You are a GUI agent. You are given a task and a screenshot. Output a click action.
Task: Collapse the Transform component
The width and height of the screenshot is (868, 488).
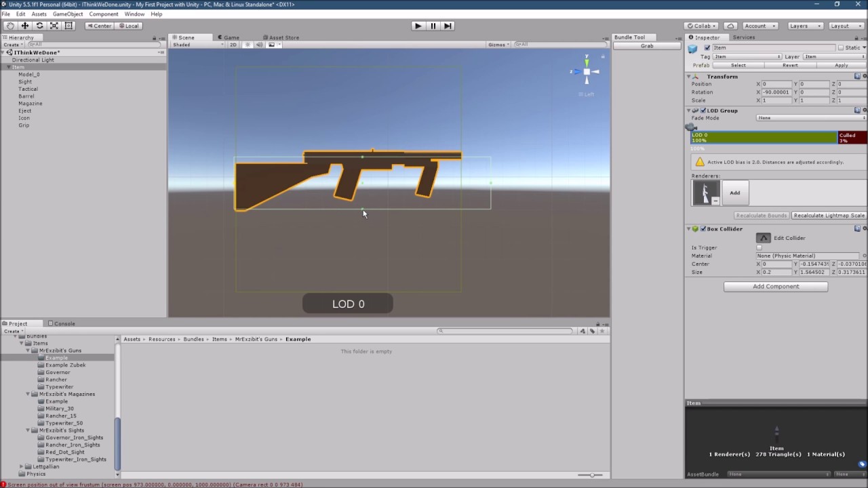pos(688,77)
